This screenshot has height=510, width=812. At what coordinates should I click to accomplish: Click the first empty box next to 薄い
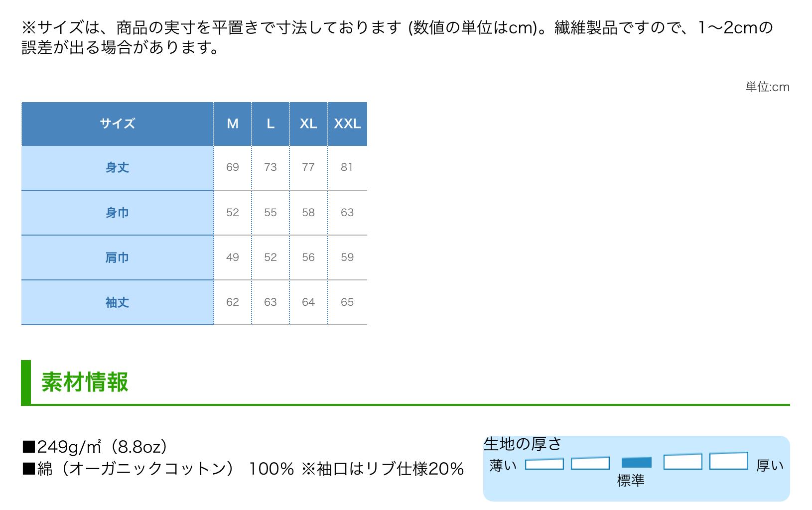pyautogui.click(x=544, y=464)
